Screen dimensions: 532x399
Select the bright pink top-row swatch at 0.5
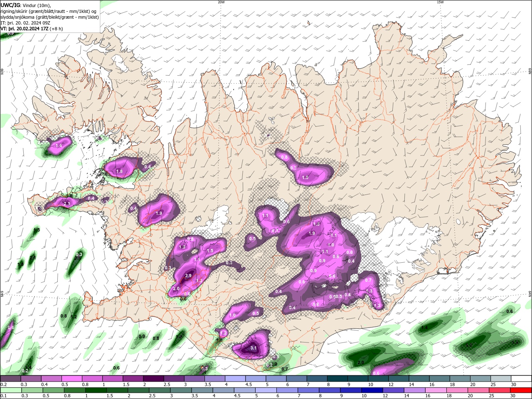[x=71, y=379]
